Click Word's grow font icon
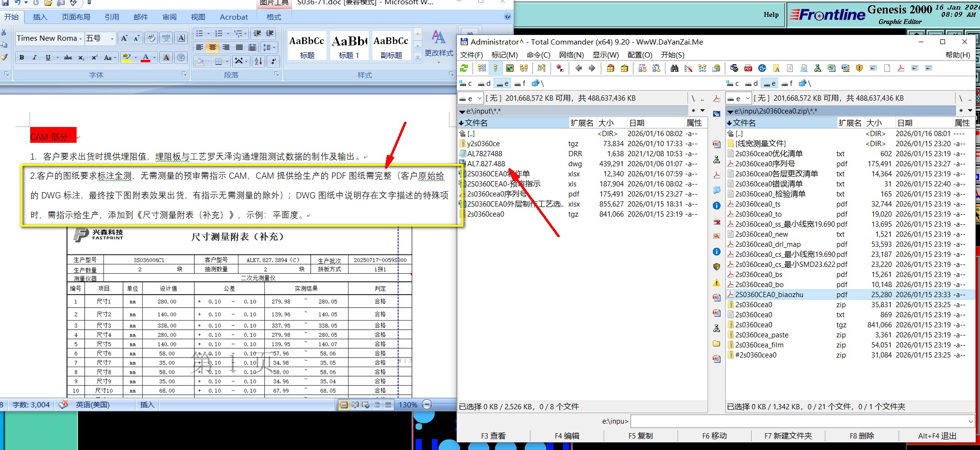Screen dimensions: 980x450 click(x=124, y=38)
